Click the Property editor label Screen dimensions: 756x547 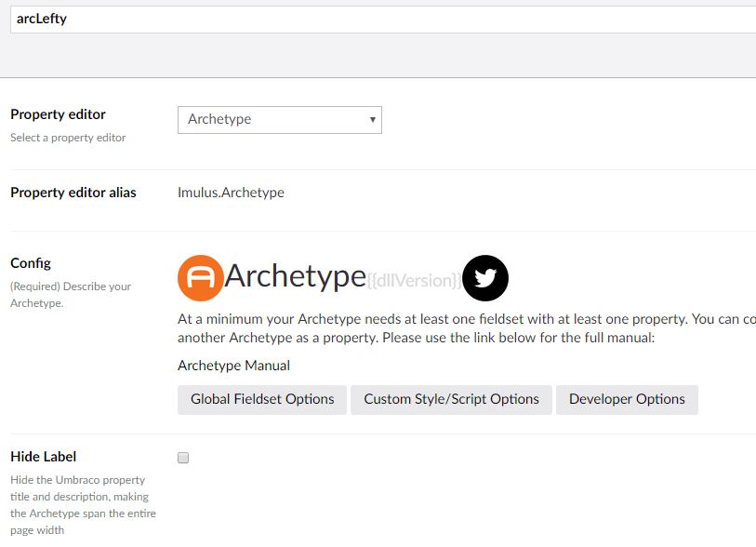(x=58, y=114)
